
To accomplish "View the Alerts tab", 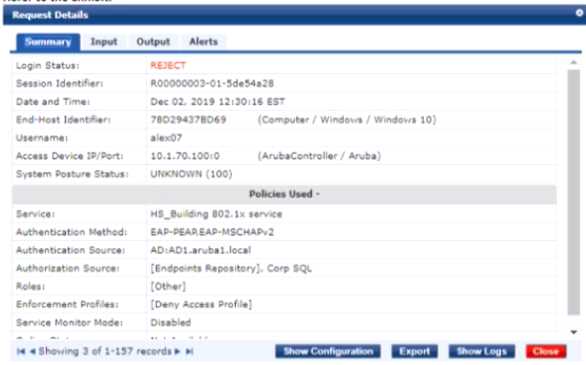I will (203, 42).
